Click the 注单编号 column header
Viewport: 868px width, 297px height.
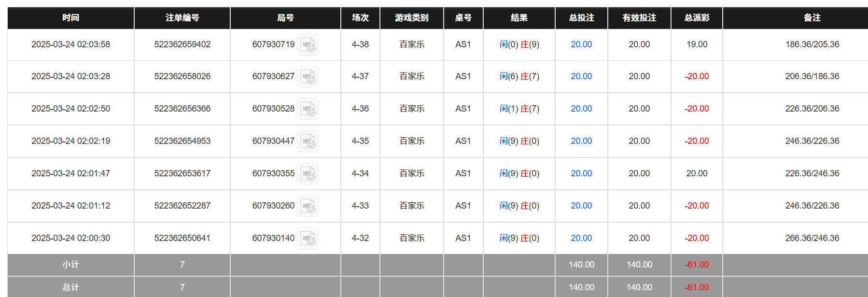[182, 18]
